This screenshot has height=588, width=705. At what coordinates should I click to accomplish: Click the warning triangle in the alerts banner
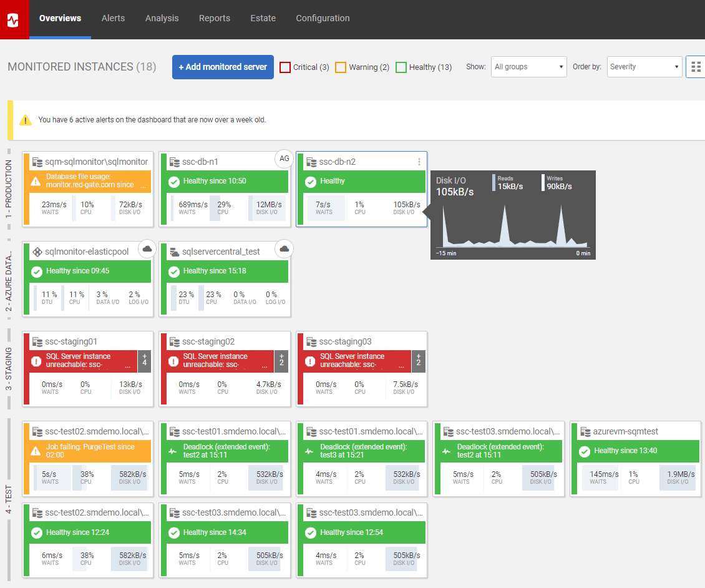(x=25, y=120)
